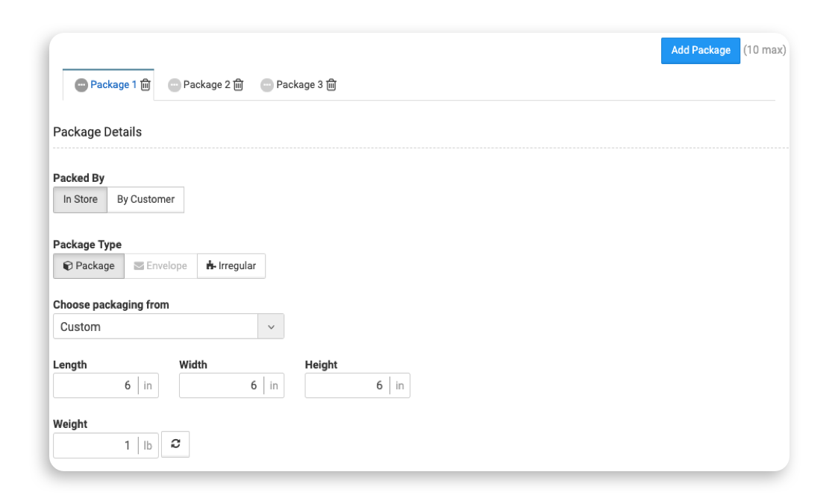The image size is (838, 504).
Task: Click the (10 max) note
Action: pos(765,50)
